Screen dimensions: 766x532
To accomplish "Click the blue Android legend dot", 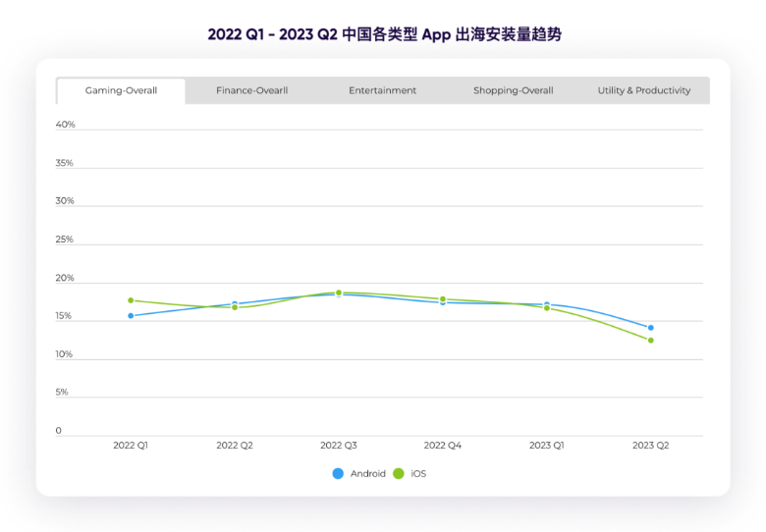I will coord(338,473).
